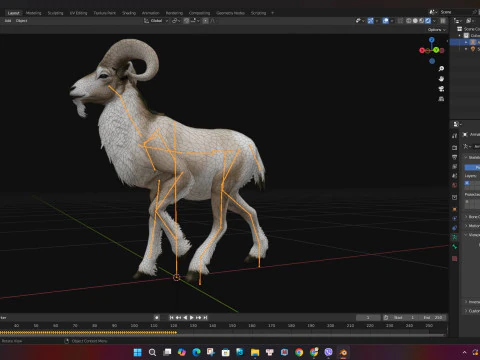Open the outliner editor type dropdown

(x=458, y=21)
